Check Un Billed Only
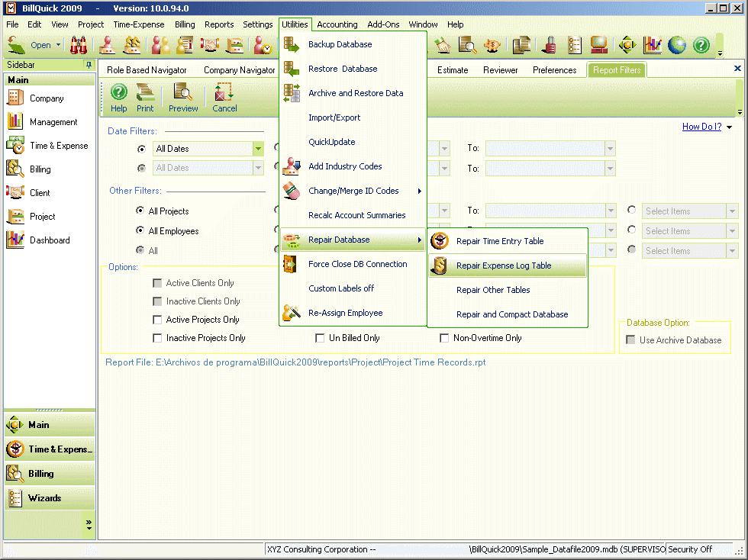Image resolution: width=748 pixels, height=560 pixels. [x=320, y=338]
